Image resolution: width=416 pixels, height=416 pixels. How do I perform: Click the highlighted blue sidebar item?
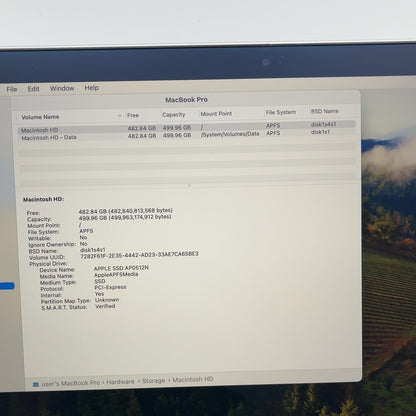[x=7, y=286]
